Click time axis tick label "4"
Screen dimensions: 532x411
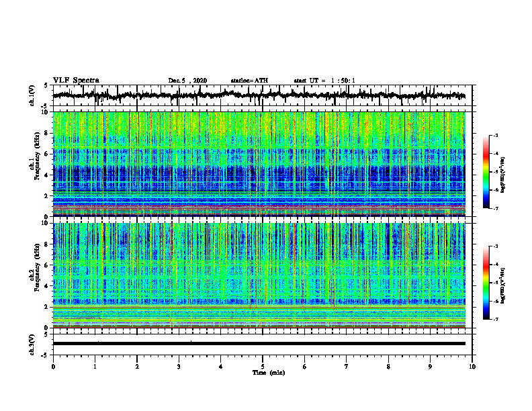click(221, 367)
